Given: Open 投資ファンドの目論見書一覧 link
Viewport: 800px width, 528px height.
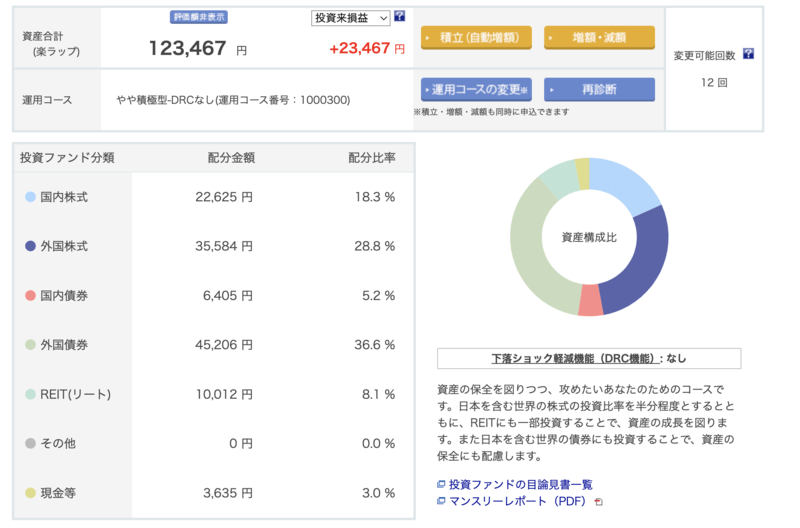Looking at the screenshot, I should [520, 485].
